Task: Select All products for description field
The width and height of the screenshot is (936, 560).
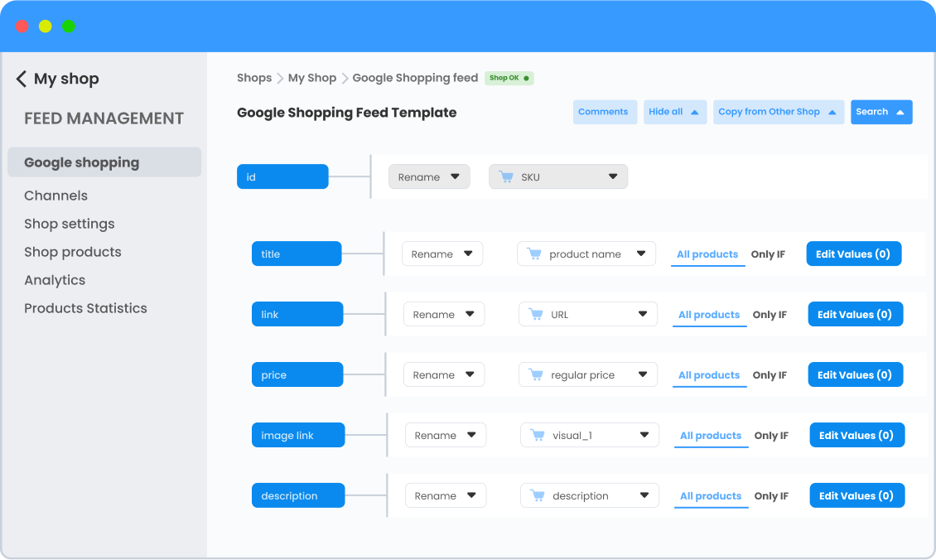Action: point(711,496)
